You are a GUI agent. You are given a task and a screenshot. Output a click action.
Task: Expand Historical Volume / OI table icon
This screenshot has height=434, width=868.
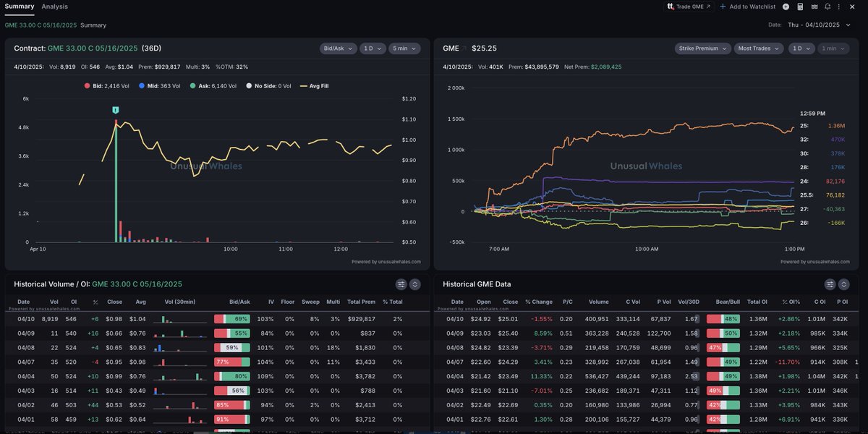[x=415, y=284]
